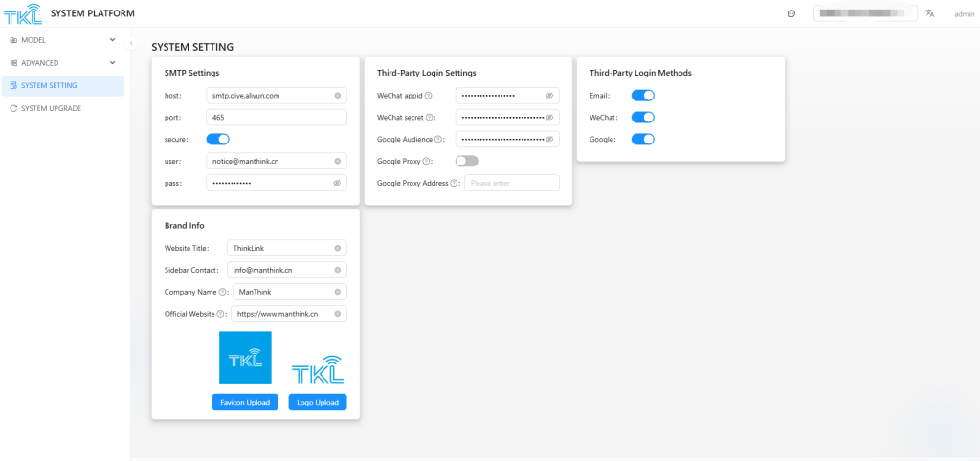Show the SMTP pass using the eye icon
This screenshot has height=461, width=980.
tap(337, 183)
